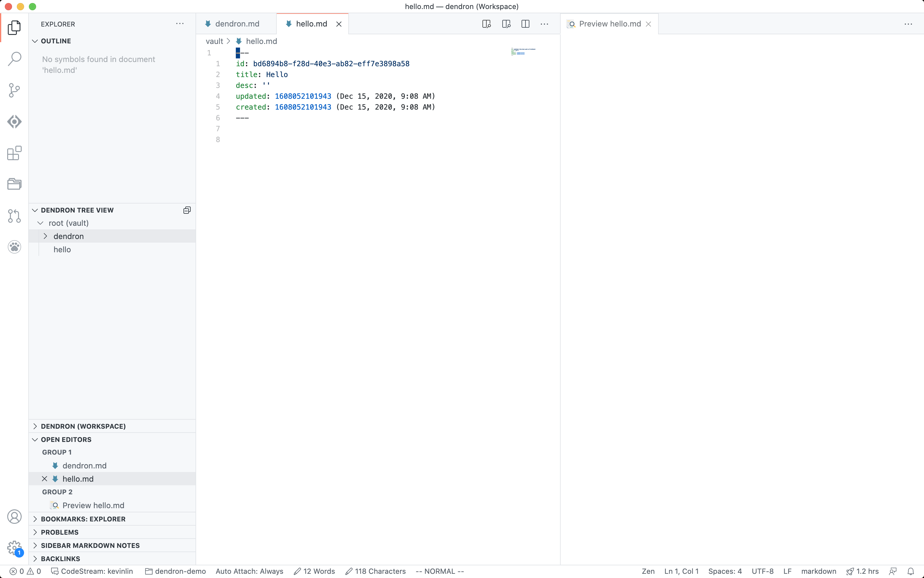Split the editor right

pos(525,24)
